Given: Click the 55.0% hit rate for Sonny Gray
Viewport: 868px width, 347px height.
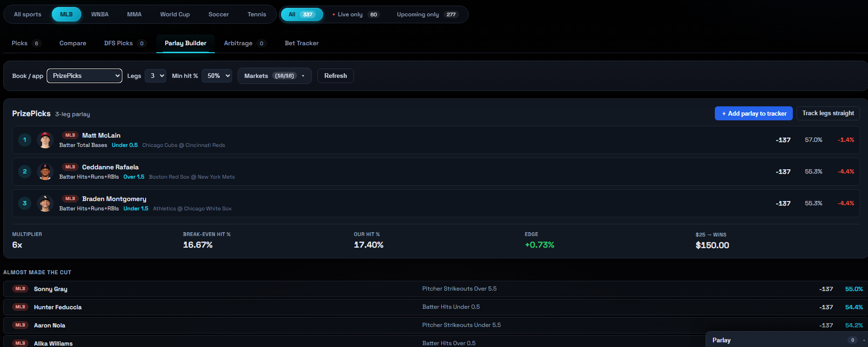Looking at the screenshot, I should point(854,289).
